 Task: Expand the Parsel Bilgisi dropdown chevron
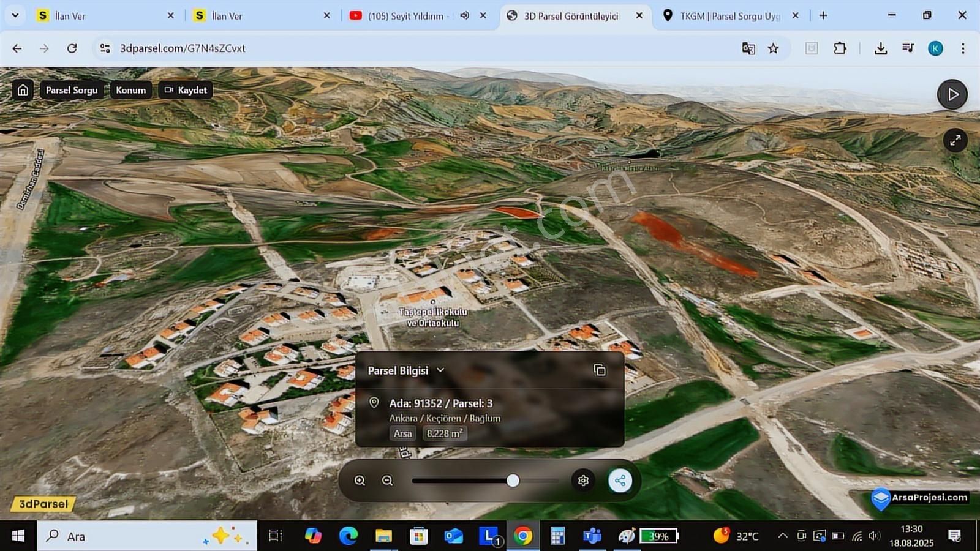click(440, 370)
